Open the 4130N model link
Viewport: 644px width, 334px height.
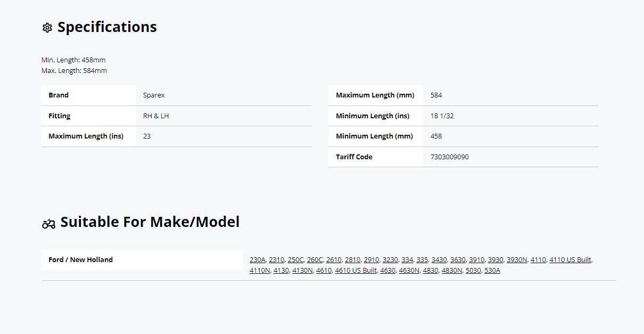302,270
